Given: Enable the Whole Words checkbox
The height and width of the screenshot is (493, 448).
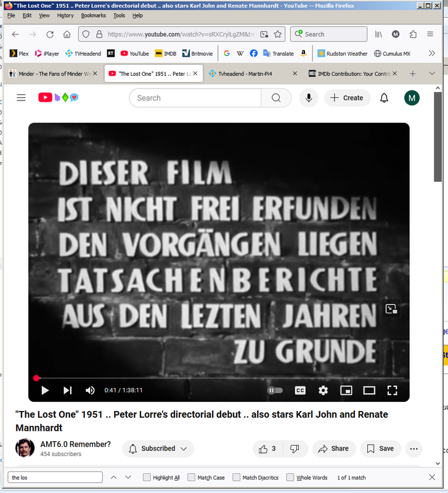Looking at the screenshot, I should 290,477.
